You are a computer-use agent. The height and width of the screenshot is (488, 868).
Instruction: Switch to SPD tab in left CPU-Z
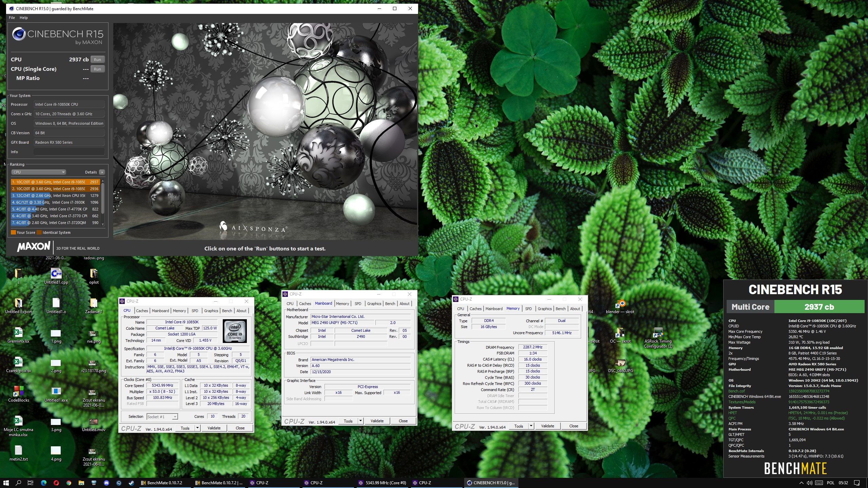(x=195, y=311)
